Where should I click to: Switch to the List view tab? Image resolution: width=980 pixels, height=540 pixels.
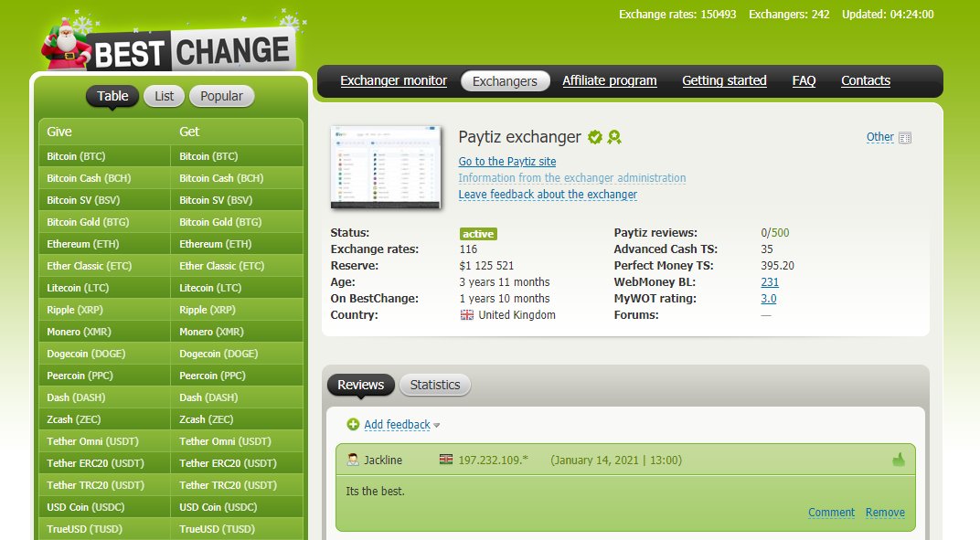pos(165,96)
